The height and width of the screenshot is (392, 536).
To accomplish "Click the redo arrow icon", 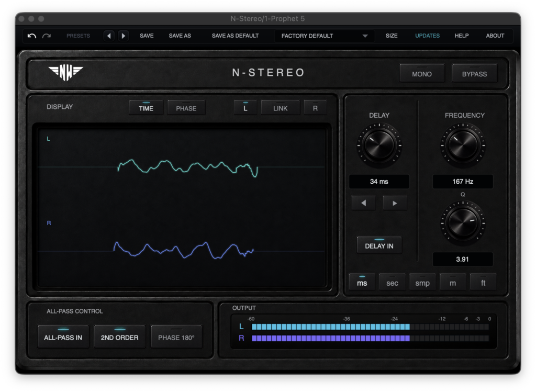I will click(47, 36).
